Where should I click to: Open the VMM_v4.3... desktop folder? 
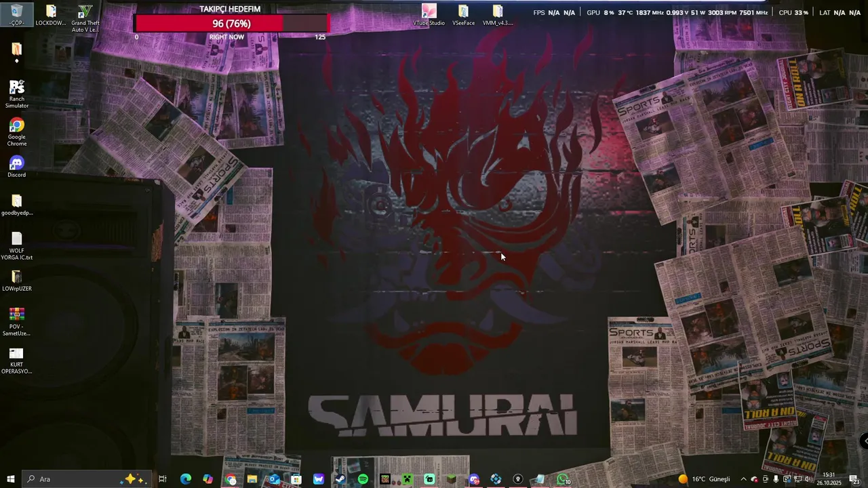498,15
